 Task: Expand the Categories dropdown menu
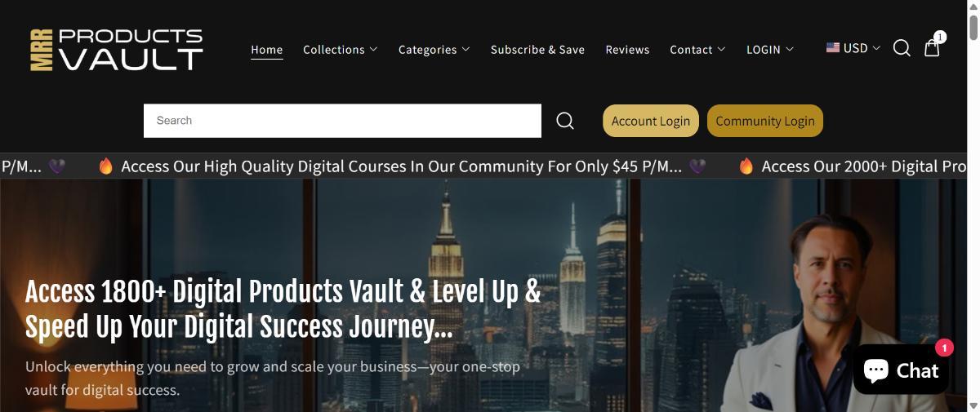pyautogui.click(x=434, y=50)
